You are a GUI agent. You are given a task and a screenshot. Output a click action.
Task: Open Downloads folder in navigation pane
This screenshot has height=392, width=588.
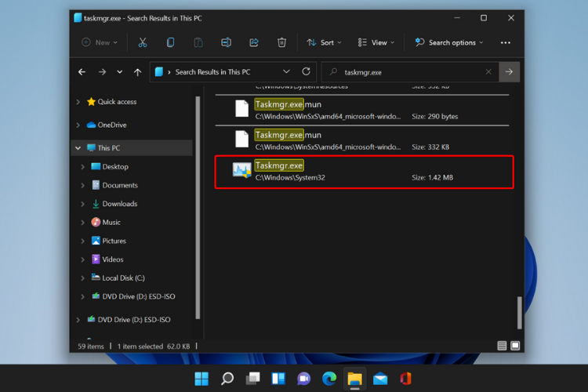pos(120,204)
